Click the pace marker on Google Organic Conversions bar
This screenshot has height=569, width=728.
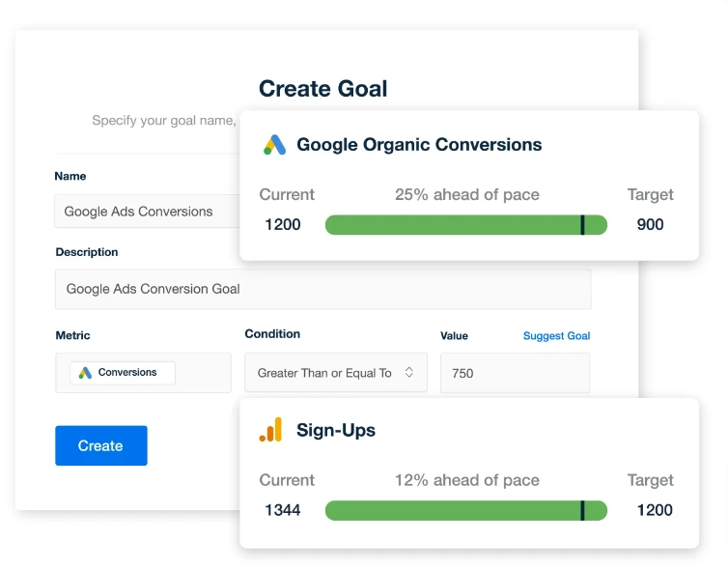[x=582, y=225]
